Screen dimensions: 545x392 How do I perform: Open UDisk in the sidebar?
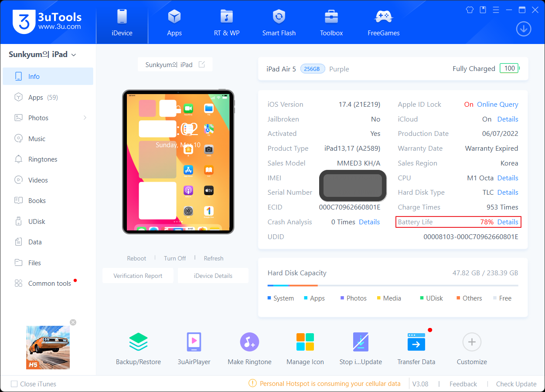pyautogui.click(x=48, y=221)
